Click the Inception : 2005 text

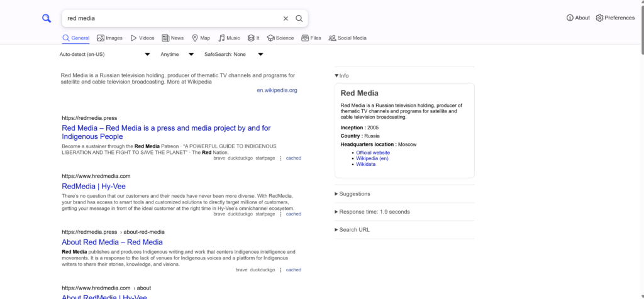click(x=359, y=128)
